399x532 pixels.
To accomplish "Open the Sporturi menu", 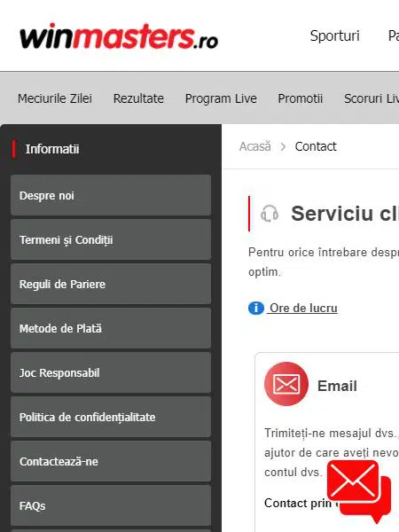I will pyautogui.click(x=335, y=36).
